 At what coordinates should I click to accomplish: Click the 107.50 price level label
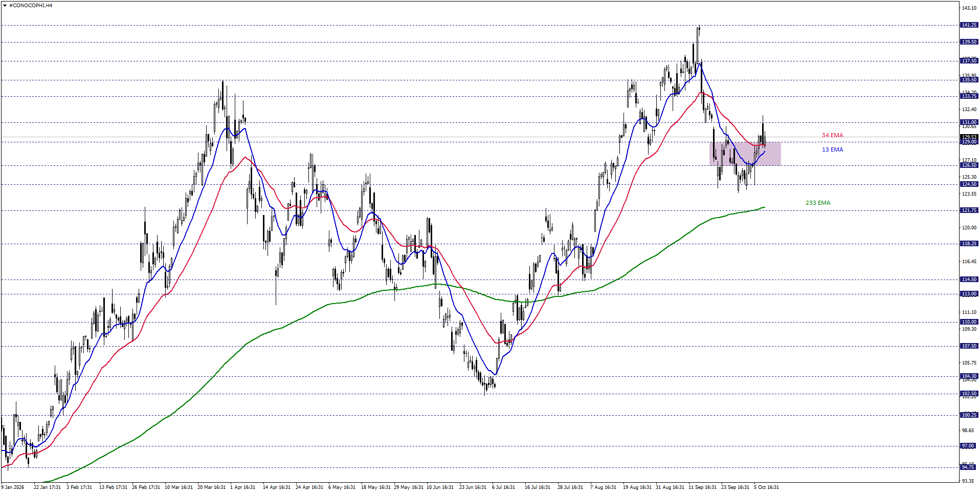point(969,346)
